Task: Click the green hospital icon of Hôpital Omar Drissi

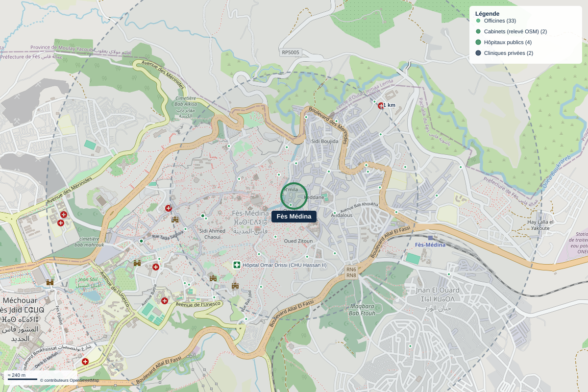Action: tap(237, 265)
